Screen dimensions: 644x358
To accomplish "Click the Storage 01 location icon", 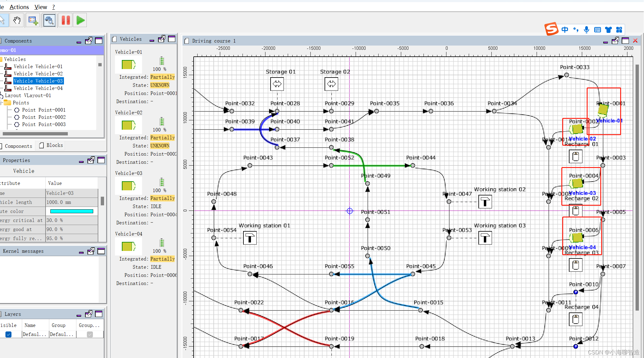I will 277,84.
